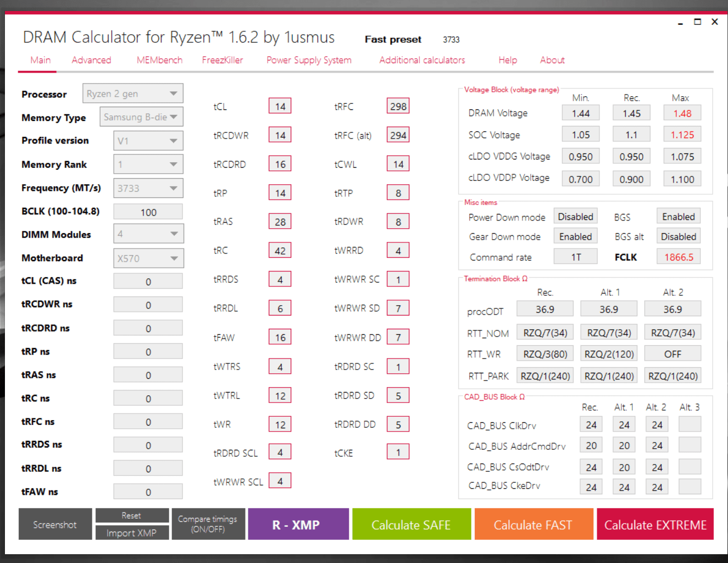Expand the Frequency (MT/s) dropdown
Viewport: 728px width, 563px height.
pyautogui.click(x=148, y=188)
